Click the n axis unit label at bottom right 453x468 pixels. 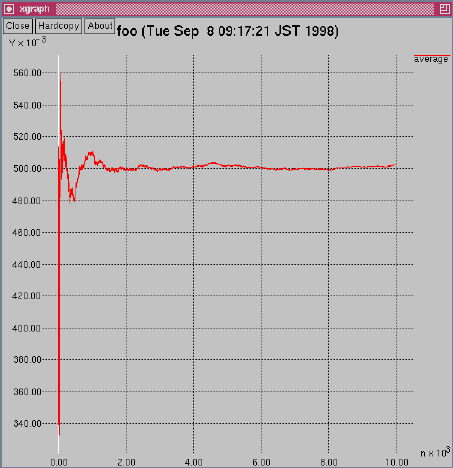click(x=435, y=452)
